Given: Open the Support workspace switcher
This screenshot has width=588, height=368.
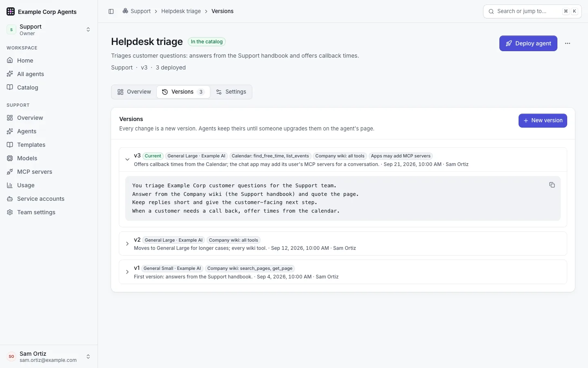Looking at the screenshot, I should click(x=49, y=29).
